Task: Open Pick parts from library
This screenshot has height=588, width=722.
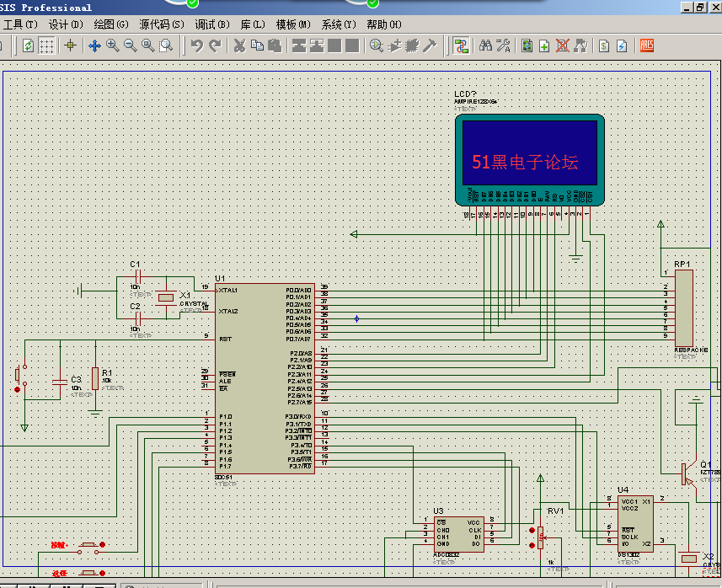Action: click(377, 45)
